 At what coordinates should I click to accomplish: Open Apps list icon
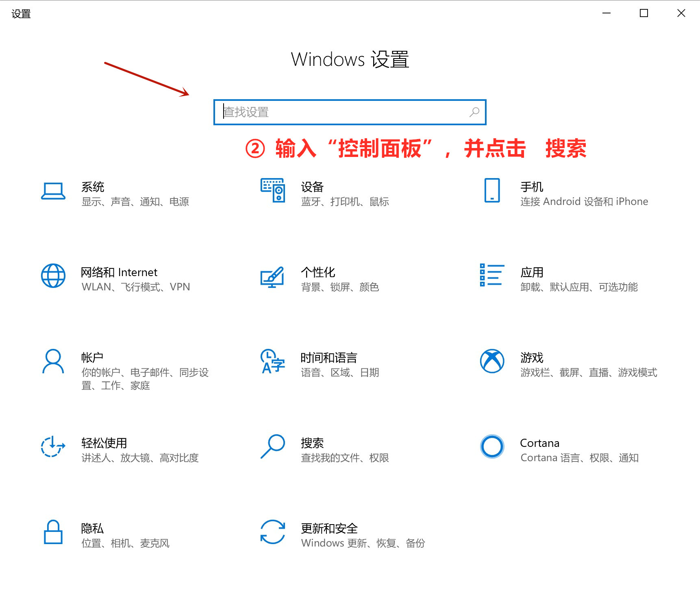pos(492,275)
